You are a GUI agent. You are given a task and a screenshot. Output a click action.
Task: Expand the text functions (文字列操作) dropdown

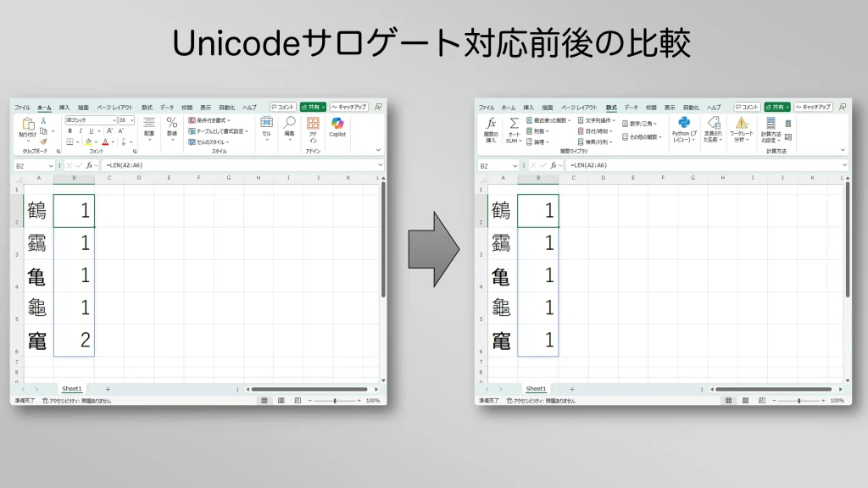tap(598, 120)
